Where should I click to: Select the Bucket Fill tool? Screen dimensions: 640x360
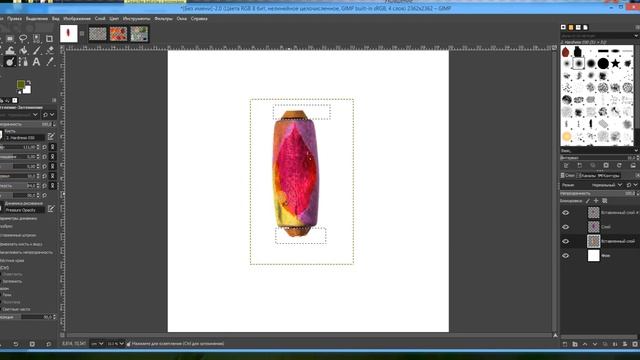point(23,50)
